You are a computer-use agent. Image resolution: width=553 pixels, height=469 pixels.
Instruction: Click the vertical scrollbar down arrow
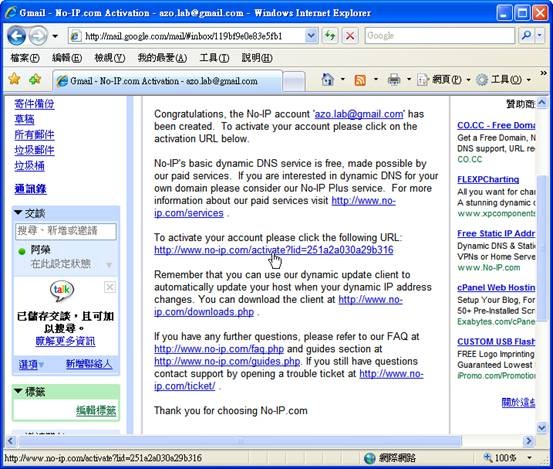click(x=542, y=428)
